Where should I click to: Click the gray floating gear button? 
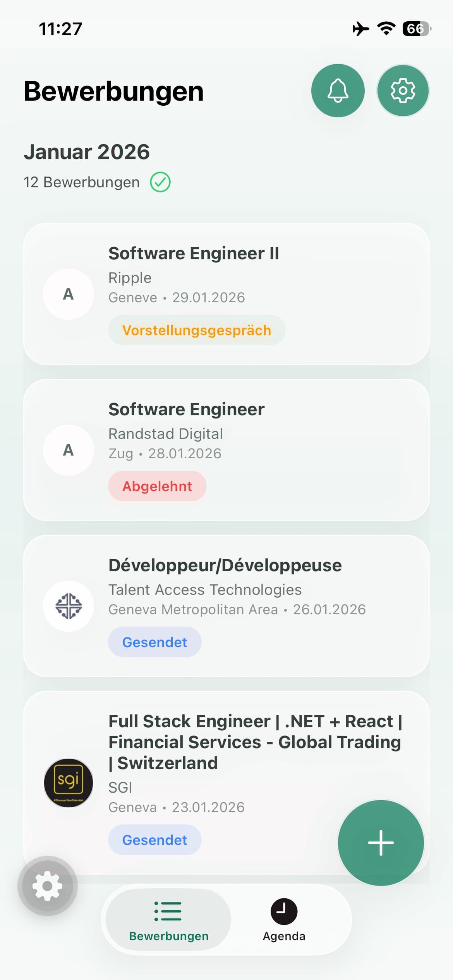pyautogui.click(x=48, y=886)
